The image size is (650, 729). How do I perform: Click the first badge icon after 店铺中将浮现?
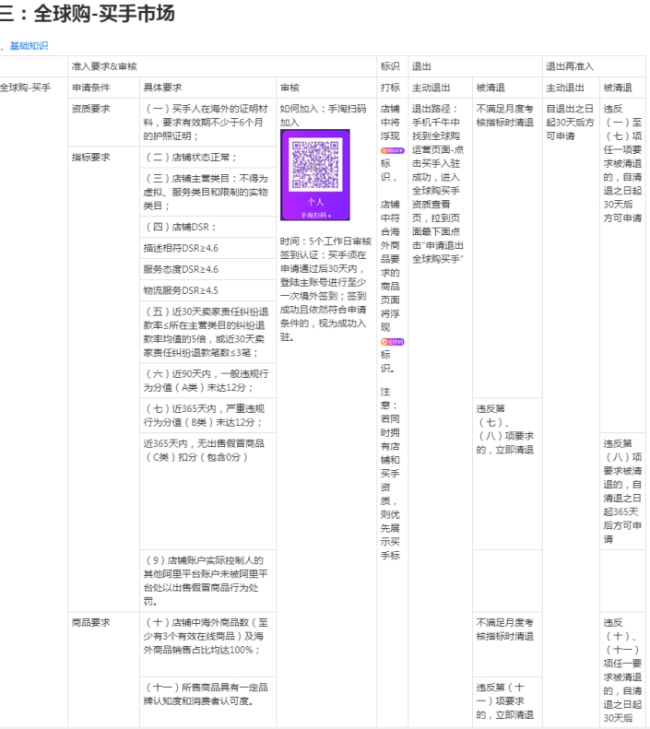tap(392, 150)
